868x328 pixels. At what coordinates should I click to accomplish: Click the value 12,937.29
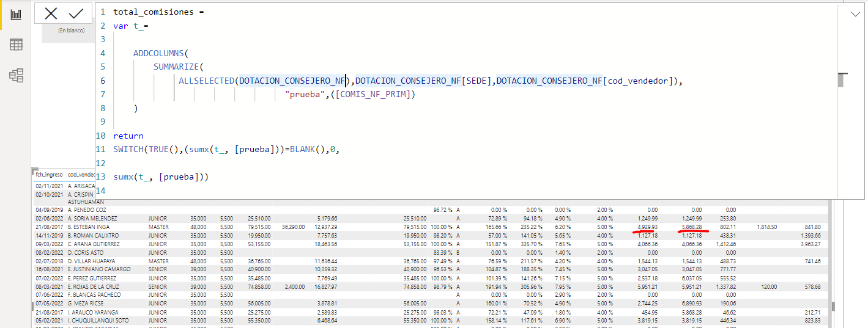(326, 227)
